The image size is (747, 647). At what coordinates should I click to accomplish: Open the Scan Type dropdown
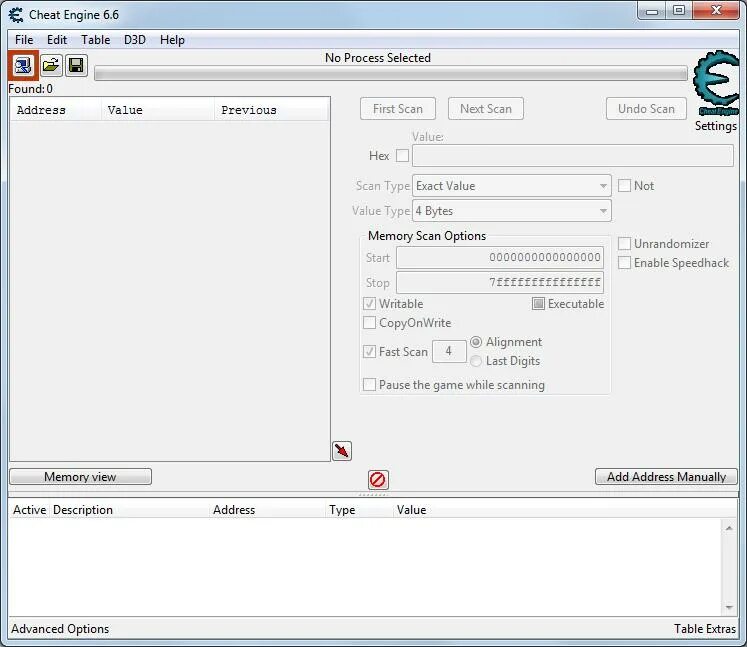[x=512, y=186]
